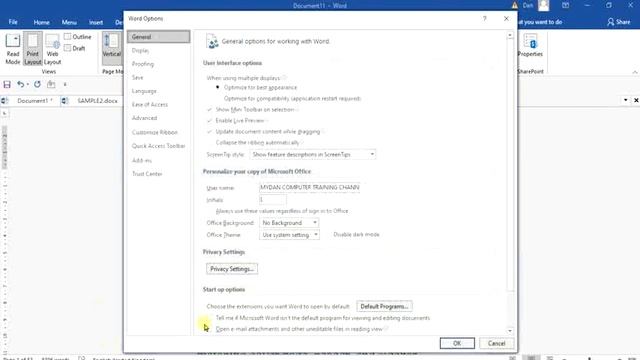Click the Share button
The height and width of the screenshot is (360, 640).
(x=618, y=22)
